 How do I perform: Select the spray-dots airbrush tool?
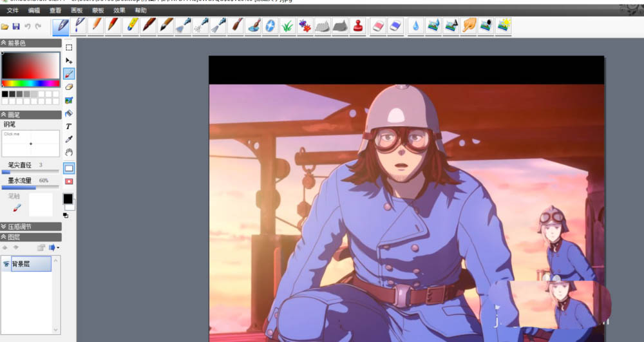click(201, 26)
